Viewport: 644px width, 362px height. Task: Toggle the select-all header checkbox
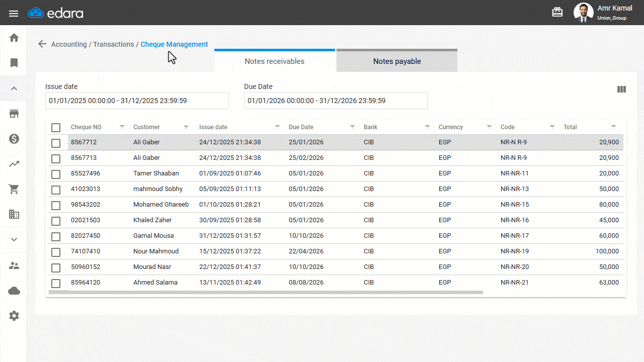click(56, 128)
